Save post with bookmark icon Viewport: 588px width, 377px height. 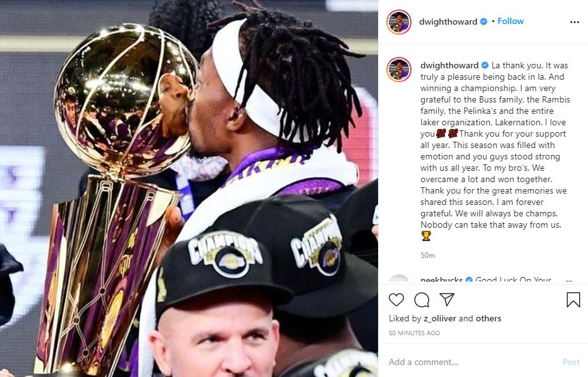pyautogui.click(x=573, y=300)
